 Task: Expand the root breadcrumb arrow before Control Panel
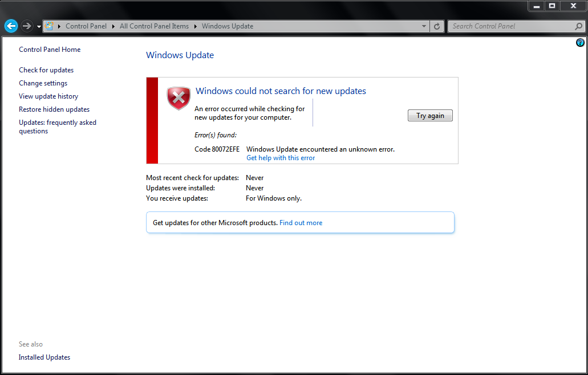pyautogui.click(x=59, y=26)
